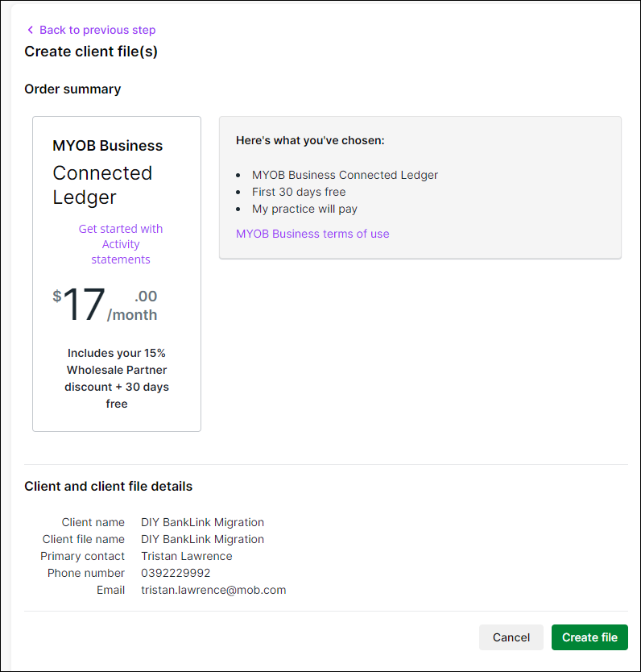Go back via 'Back to previous step' link
The width and height of the screenshot is (641, 672).
point(97,30)
